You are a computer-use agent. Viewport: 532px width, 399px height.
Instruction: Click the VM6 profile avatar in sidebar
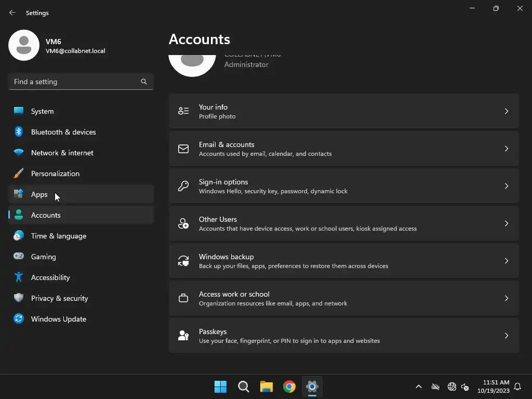click(x=24, y=45)
